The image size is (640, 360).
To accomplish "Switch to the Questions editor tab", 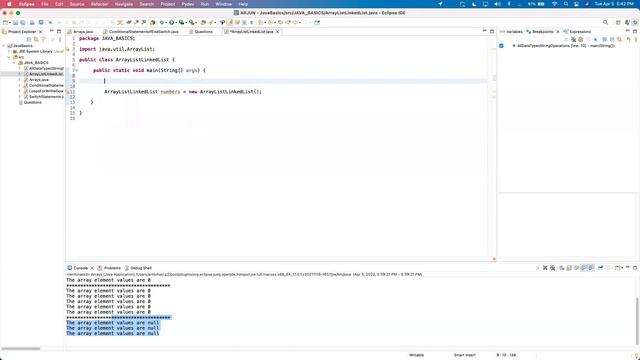I will click(x=203, y=31).
